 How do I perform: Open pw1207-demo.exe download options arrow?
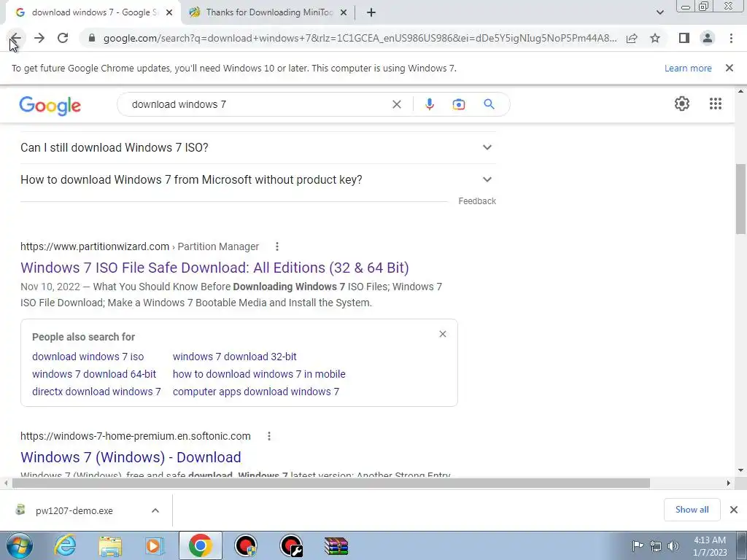pos(155,510)
